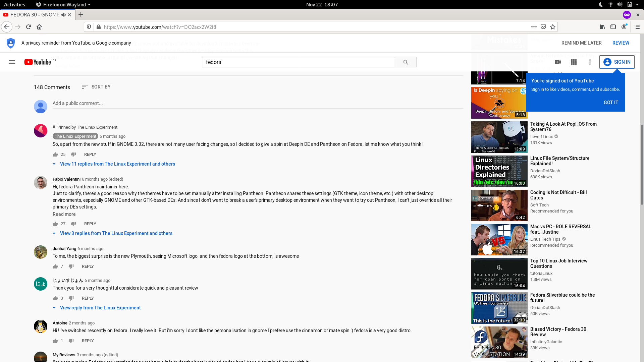644x362 pixels.
Task: Open YouTube settings three-dot menu
Action: tap(590, 62)
